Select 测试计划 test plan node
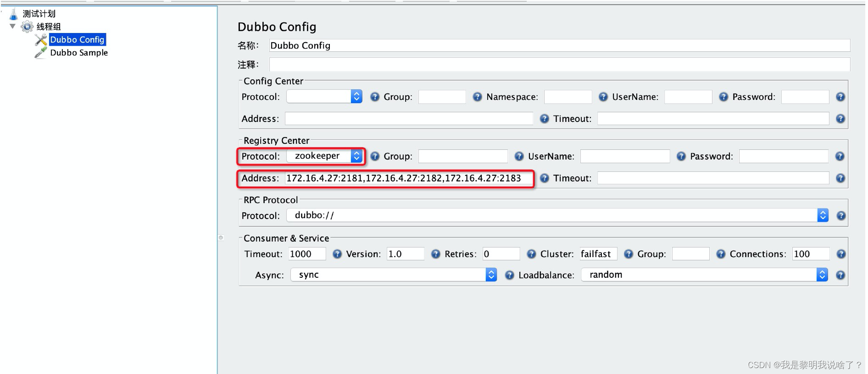The image size is (868, 374). click(39, 14)
